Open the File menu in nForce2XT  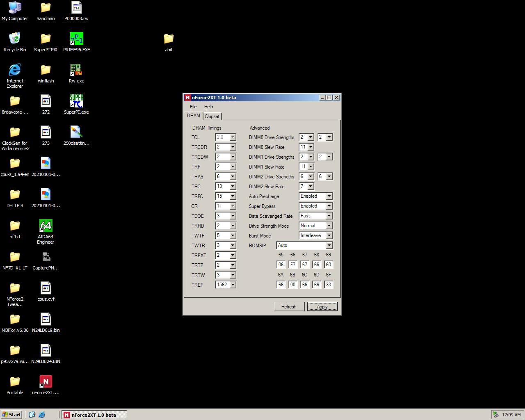pos(193,107)
